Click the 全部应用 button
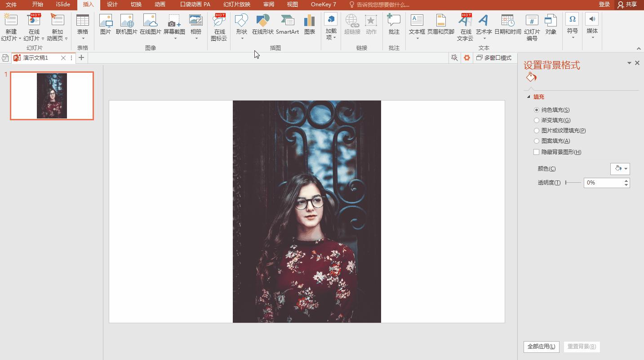The image size is (644, 360). [541, 347]
